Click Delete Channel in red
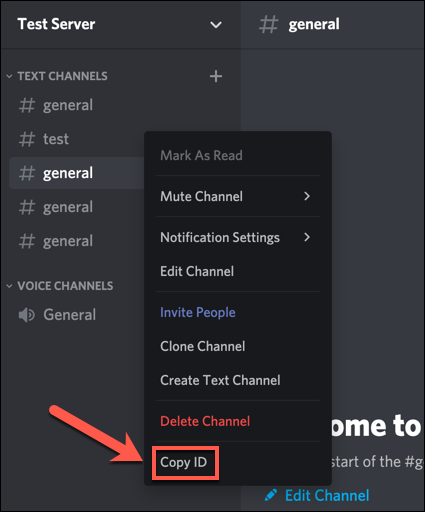This screenshot has height=512, width=425. point(238,421)
